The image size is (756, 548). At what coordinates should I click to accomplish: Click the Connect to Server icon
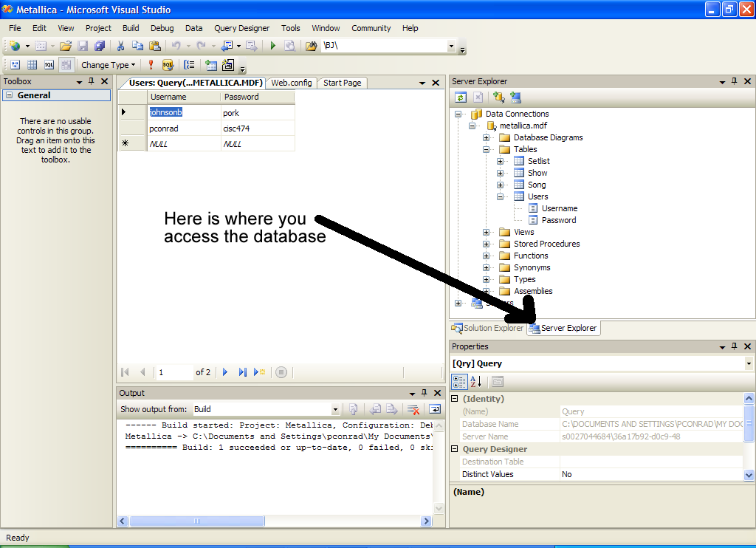point(515,97)
